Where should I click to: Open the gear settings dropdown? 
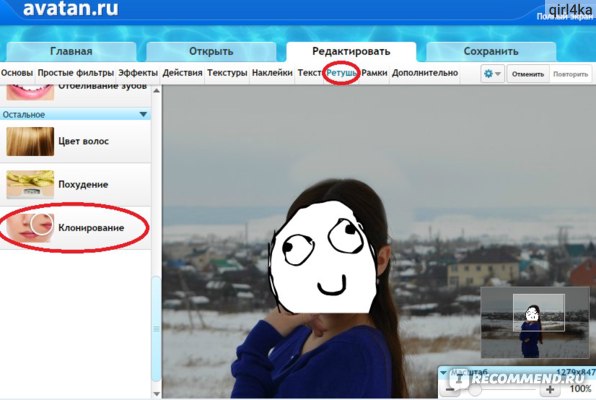492,74
